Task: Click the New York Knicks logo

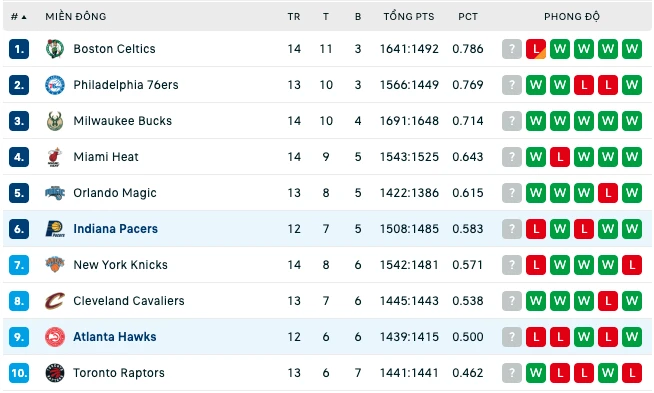Action: [55, 265]
